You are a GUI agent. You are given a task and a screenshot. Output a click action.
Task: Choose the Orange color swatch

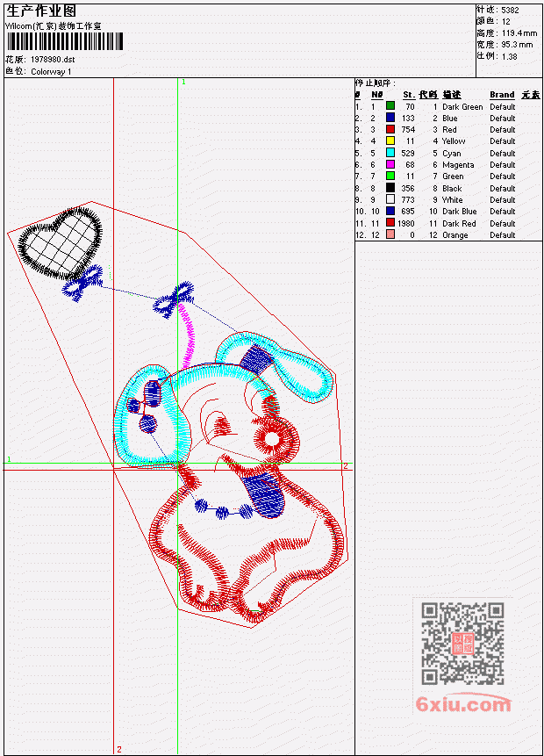click(390, 234)
